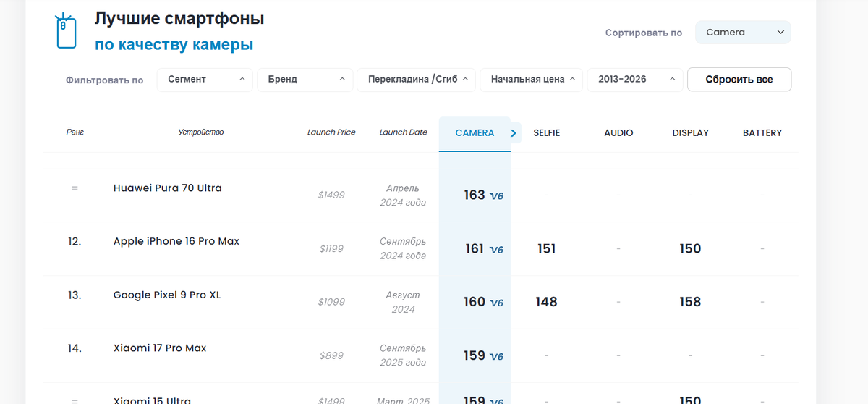This screenshot has height=404, width=868.
Task: Open the Сортировать по Camera dropdown
Action: [x=743, y=33]
